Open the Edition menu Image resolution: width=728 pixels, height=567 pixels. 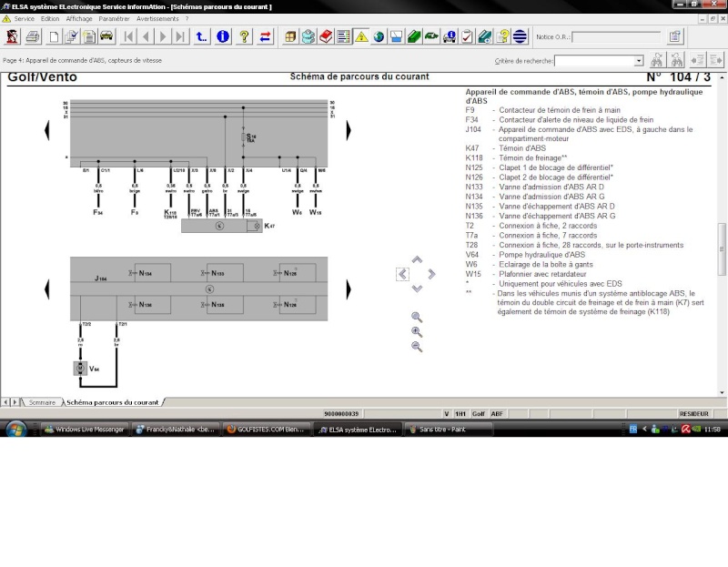[x=50, y=19]
